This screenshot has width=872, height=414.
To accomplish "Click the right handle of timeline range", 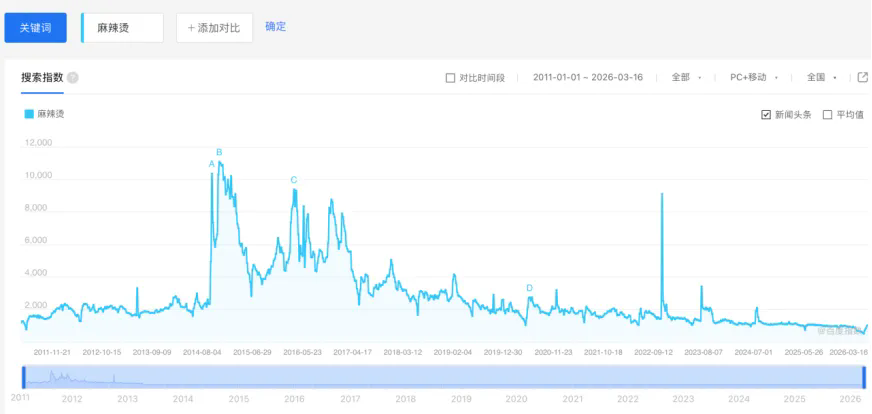I will [864, 377].
